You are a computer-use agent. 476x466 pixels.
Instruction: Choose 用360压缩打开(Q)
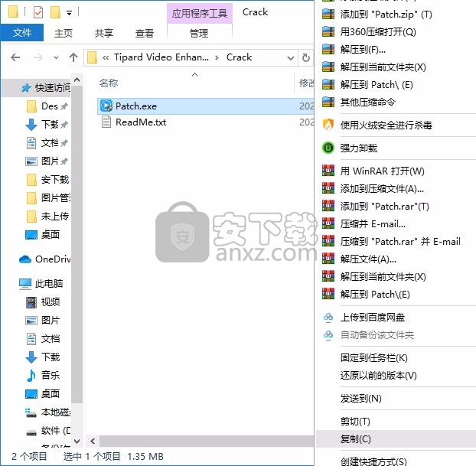pos(396,31)
